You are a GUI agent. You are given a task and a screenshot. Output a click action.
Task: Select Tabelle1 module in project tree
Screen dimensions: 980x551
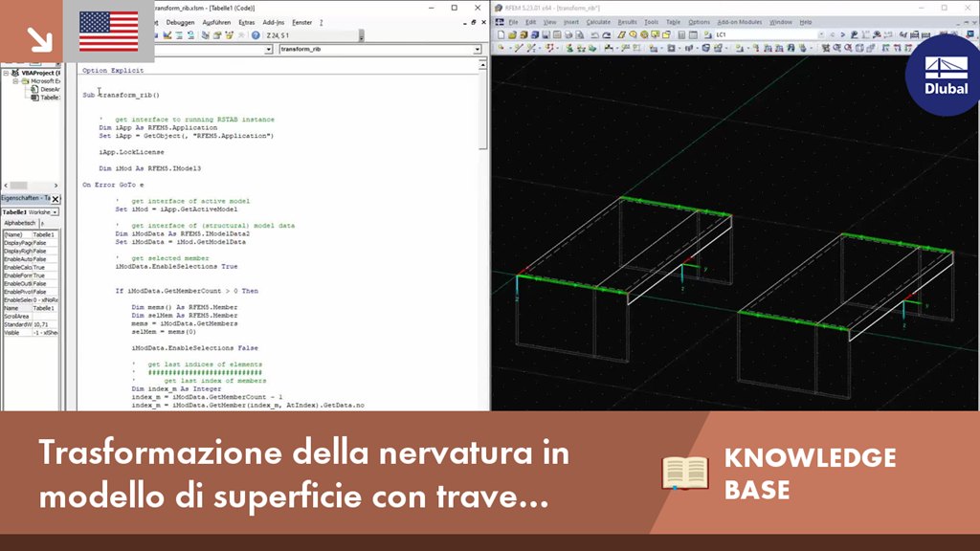tap(50, 98)
